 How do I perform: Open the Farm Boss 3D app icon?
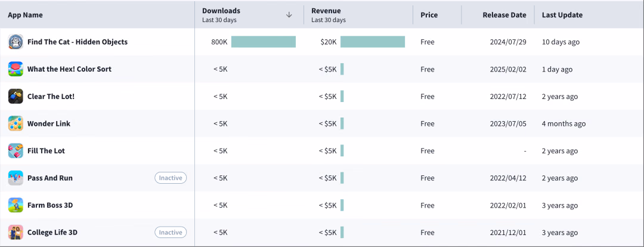tap(16, 205)
